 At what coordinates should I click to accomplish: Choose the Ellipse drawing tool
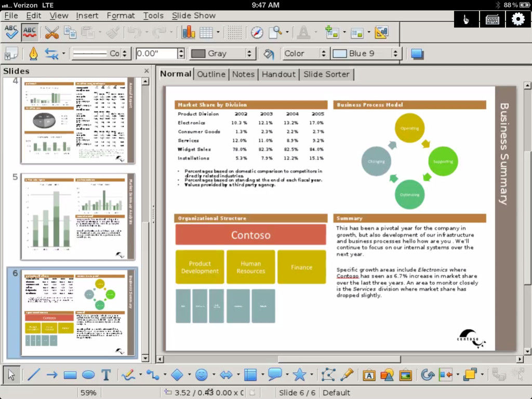click(x=88, y=375)
